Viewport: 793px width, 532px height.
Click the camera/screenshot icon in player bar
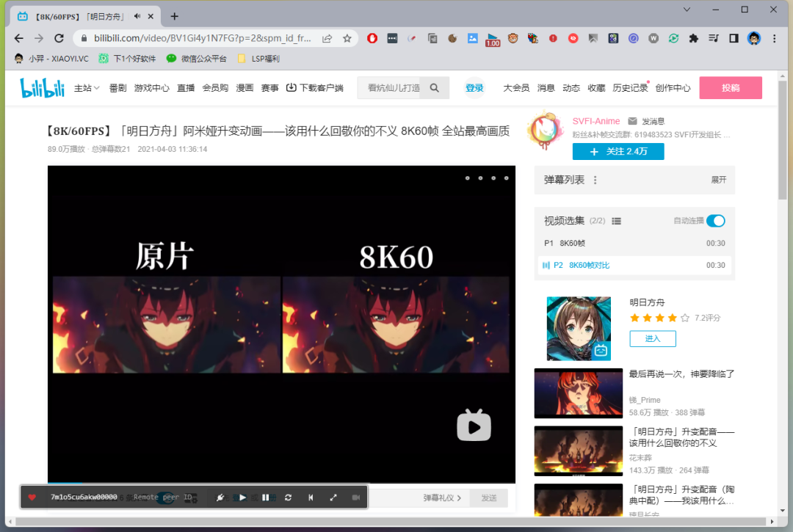356,497
